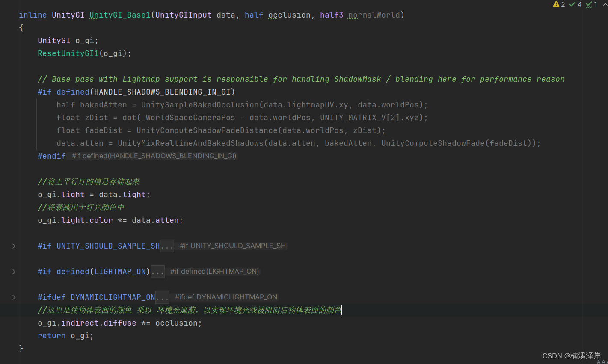Viewport: 608px width, 364px height.
Task: Click the normalWorld parameter name
Action: click(374, 15)
